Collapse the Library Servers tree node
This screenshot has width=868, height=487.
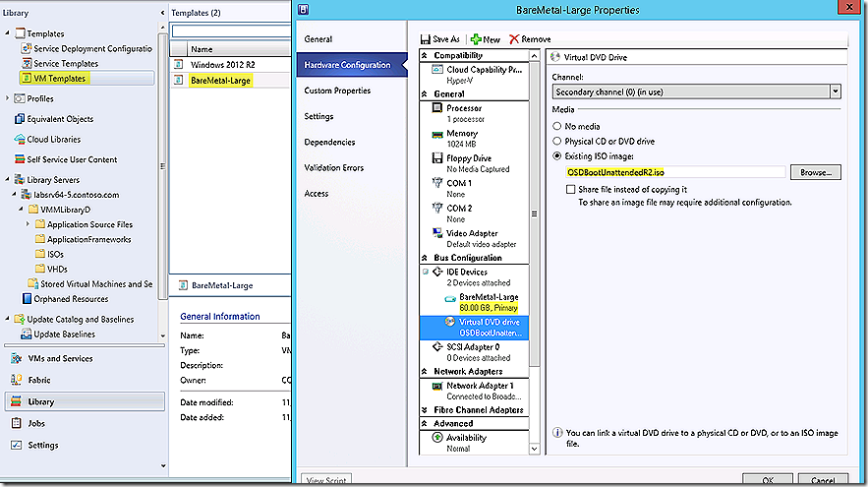click(x=7, y=179)
